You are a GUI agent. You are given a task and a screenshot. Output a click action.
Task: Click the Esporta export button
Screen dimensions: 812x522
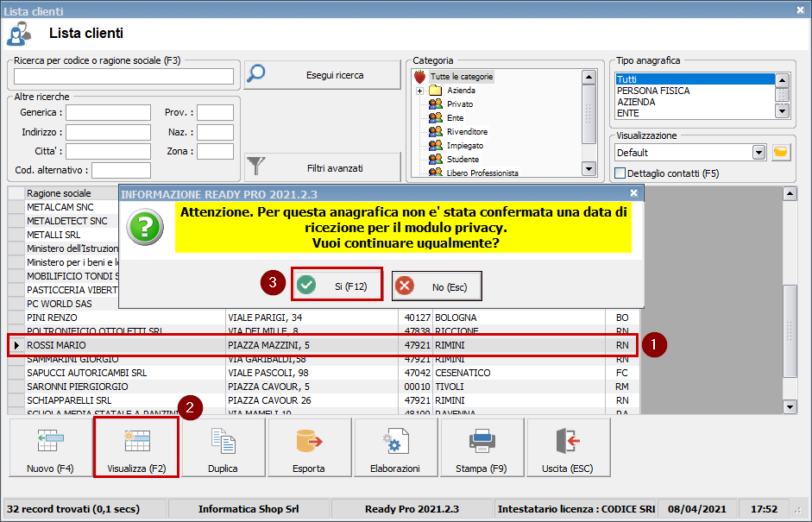pyautogui.click(x=309, y=448)
